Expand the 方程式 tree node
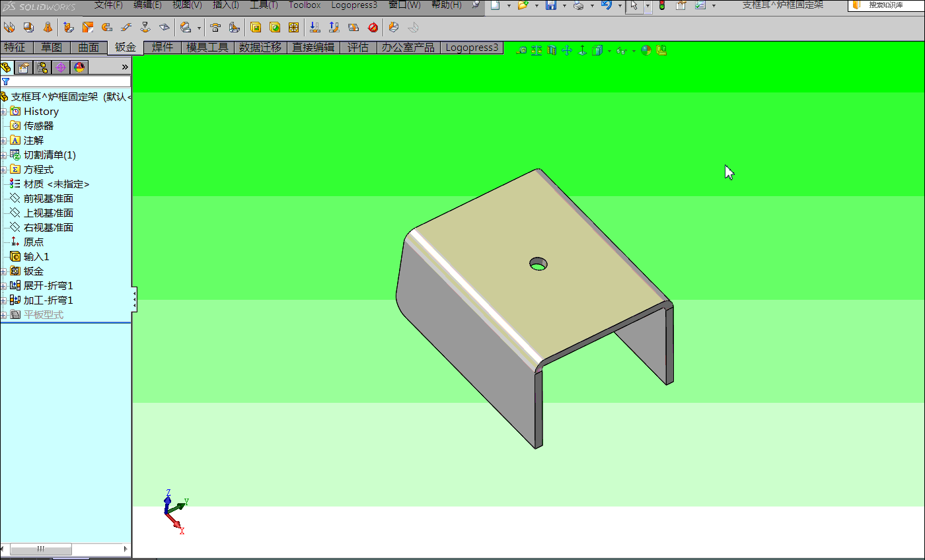This screenshot has width=925, height=560. (x=3, y=170)
